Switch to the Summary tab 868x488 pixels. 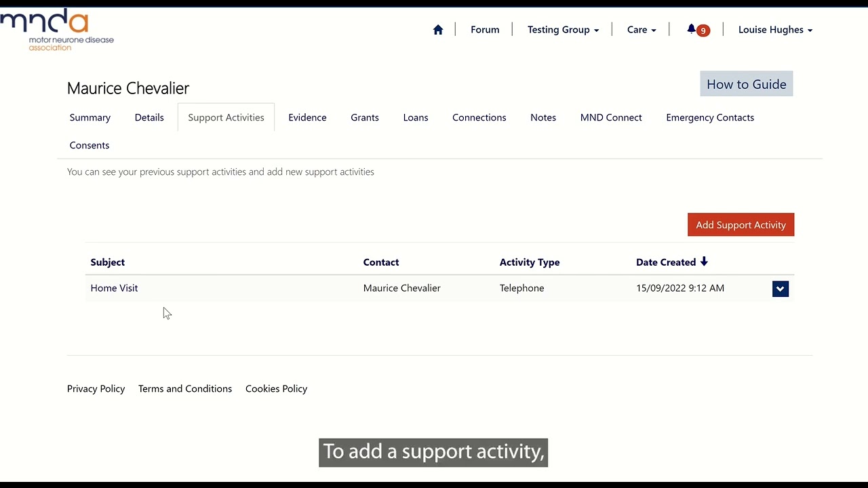(x=90, y=117)
